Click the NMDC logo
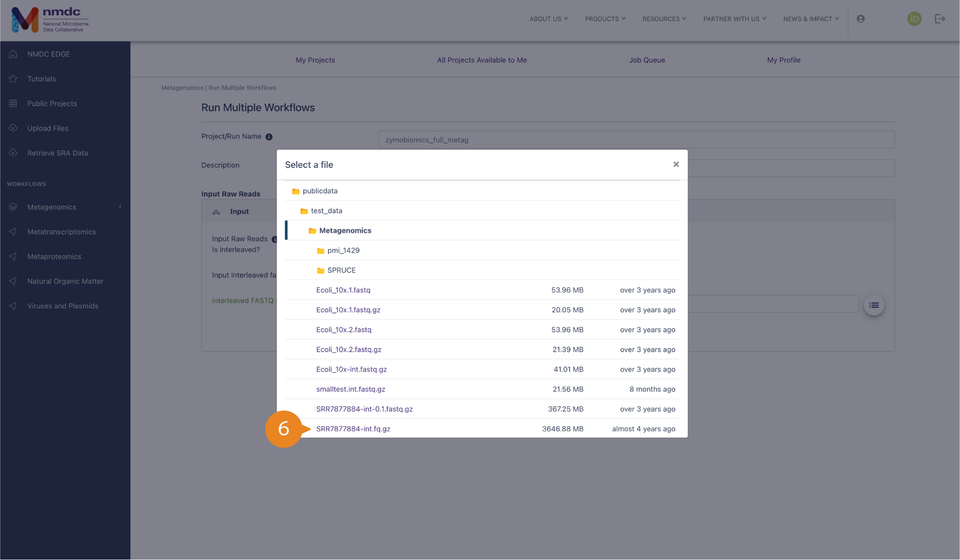Screen dimensions: 960x560 (x=50, y=20)
